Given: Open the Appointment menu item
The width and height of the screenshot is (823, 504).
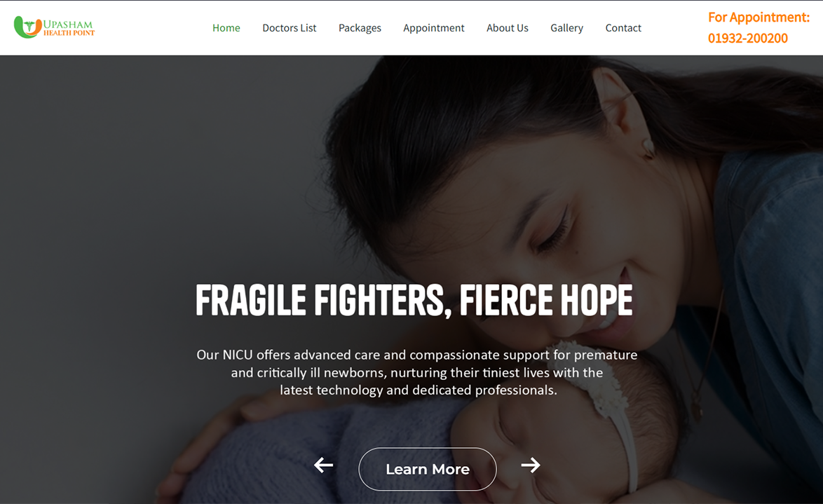Looking at the screenshot, I should [x=433, y=28].
